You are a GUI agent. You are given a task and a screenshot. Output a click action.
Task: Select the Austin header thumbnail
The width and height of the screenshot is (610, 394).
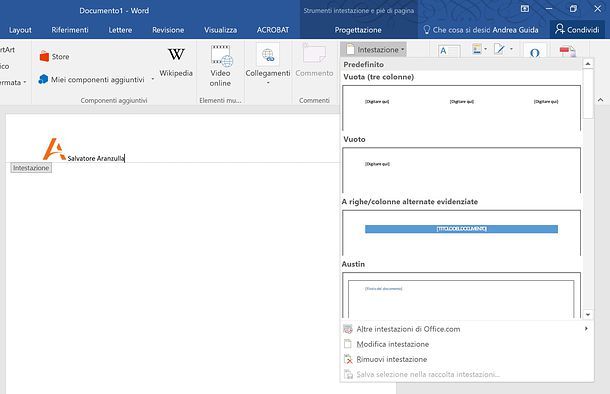(x=461, y=295)
